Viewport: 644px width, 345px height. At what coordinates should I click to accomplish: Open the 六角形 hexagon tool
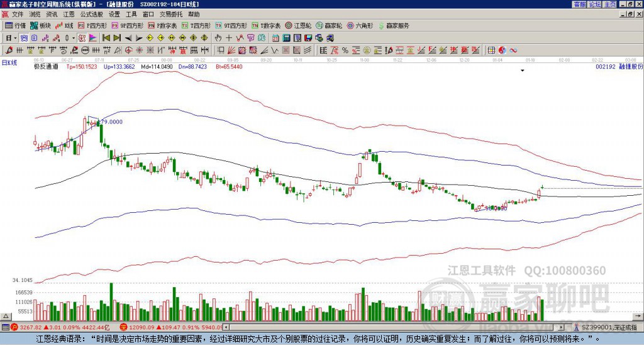pyautogui.click(x=360, y=25)
